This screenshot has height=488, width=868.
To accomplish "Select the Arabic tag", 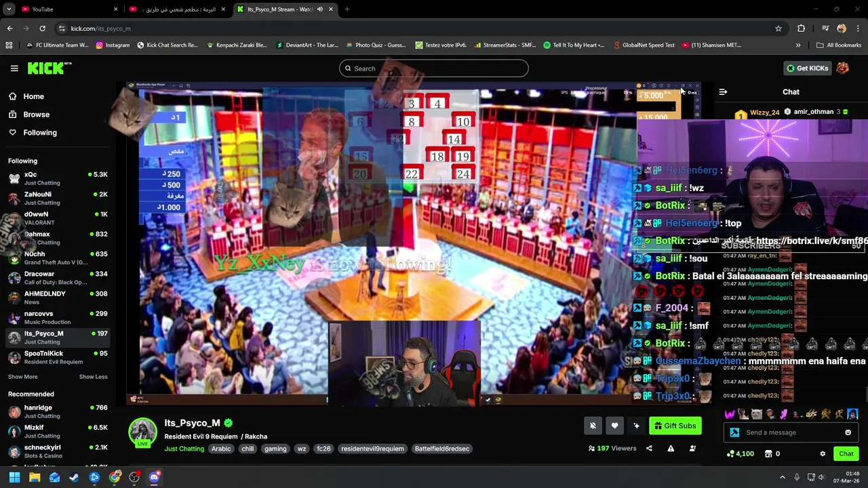I will click(221, 449).
